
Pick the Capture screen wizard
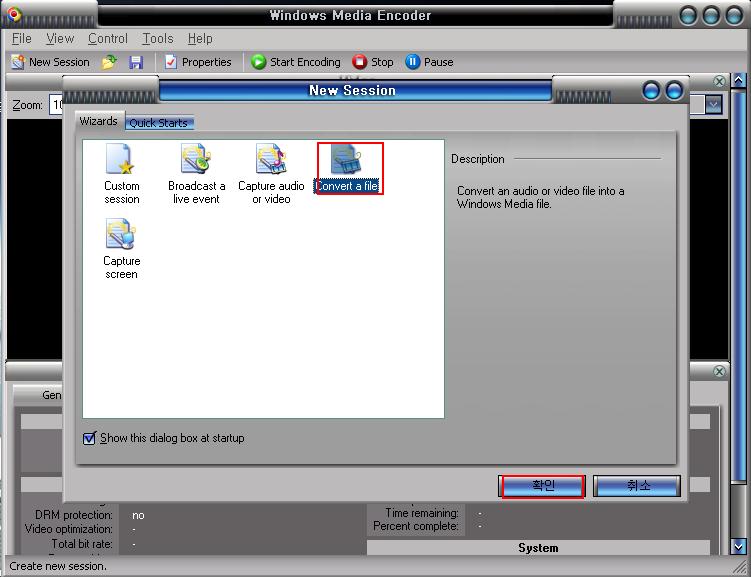(x=121, y=249)
